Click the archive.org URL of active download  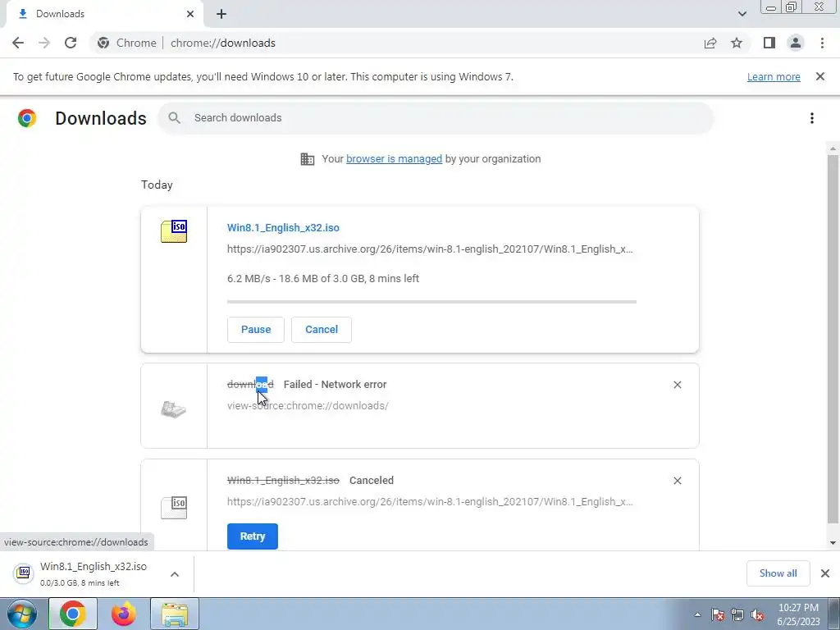pyautogui.click(x=430, y=249)
